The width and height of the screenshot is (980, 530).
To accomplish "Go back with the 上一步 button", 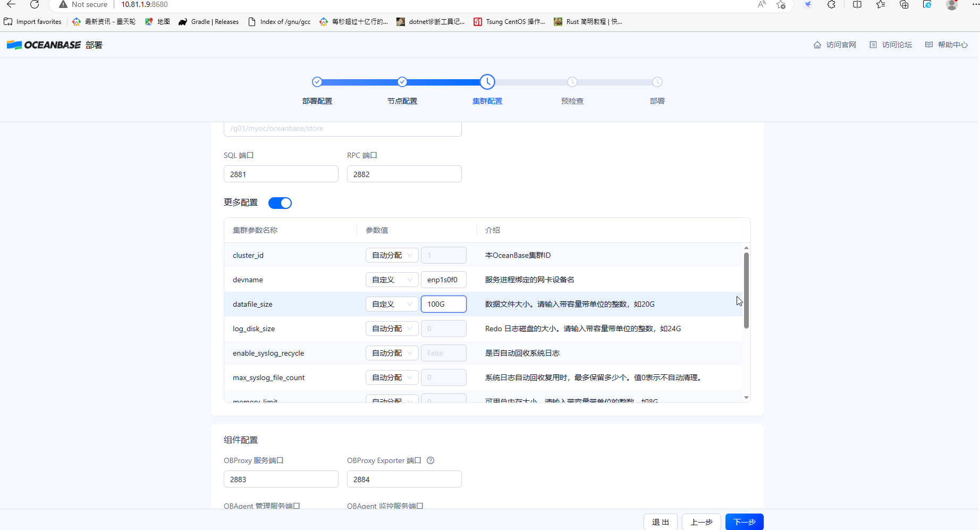I will [702, 522].
